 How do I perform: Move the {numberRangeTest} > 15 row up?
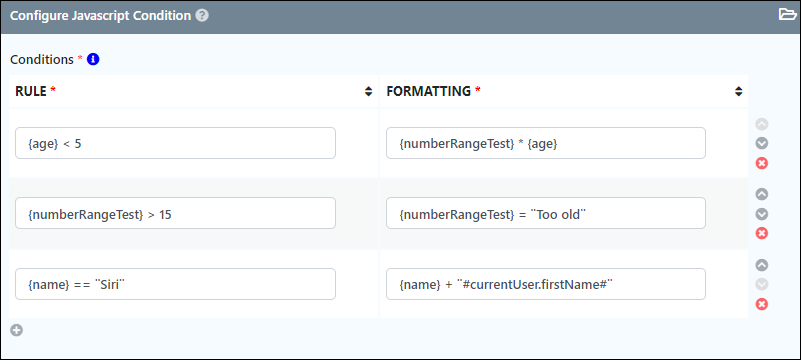coord(762,194)
